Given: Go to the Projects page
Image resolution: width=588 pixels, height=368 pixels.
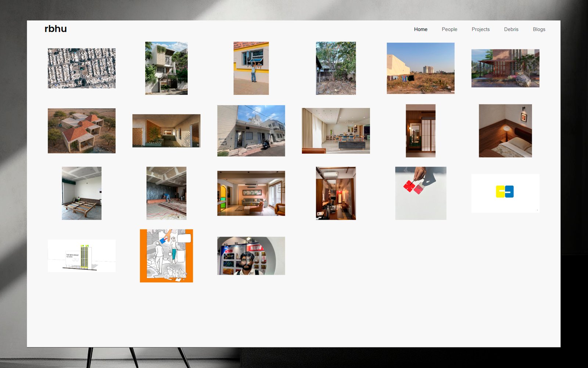Looking at the screenshot, I should (481, 29).
